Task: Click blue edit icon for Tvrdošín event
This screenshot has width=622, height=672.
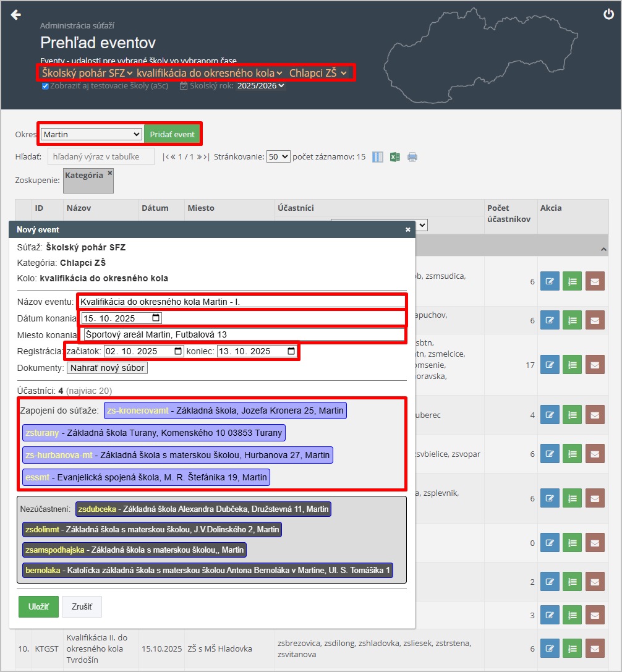Action: pyautogui.click(x=549, y=649)
